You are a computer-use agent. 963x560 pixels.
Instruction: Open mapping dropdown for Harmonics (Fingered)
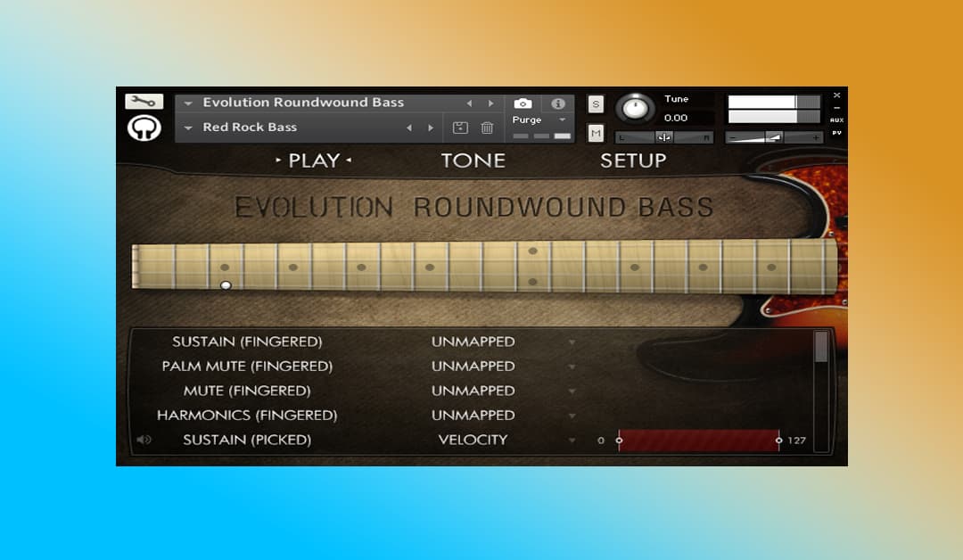tap(572, 416)
